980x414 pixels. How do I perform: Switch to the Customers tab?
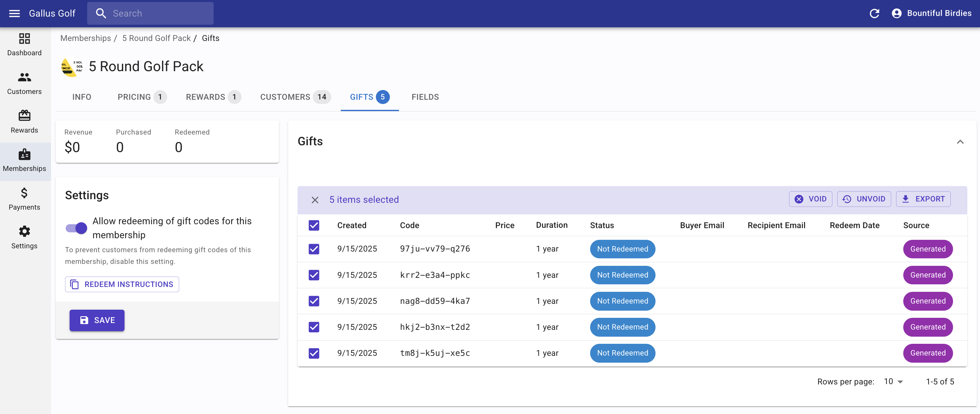(295, 97)
